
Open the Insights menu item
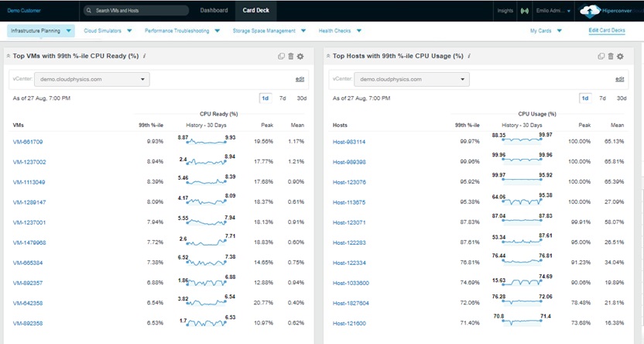point(505,12)
